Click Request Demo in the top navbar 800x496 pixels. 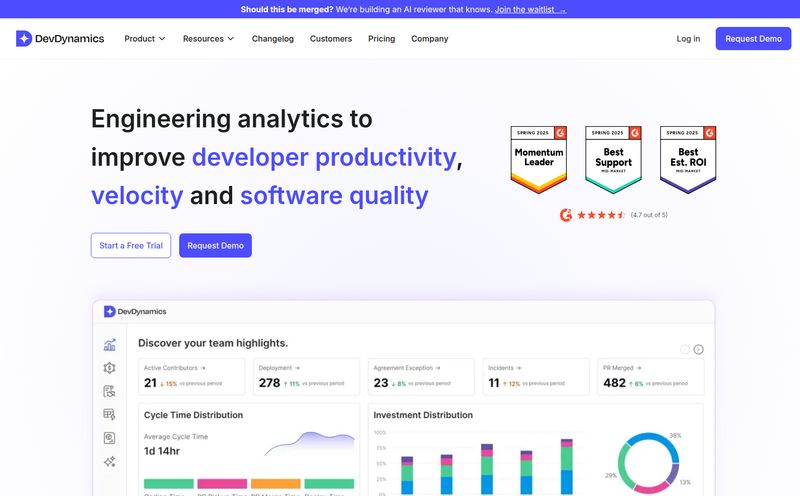753,39
